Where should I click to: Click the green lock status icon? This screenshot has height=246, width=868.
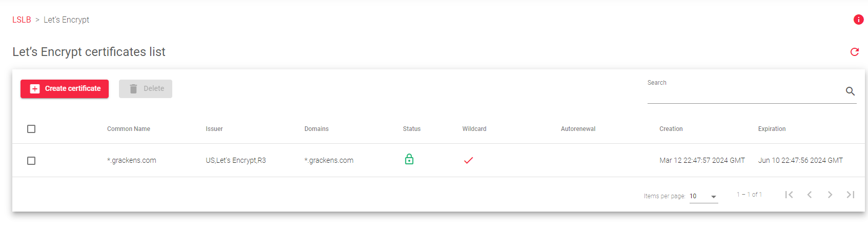[409, 159]
